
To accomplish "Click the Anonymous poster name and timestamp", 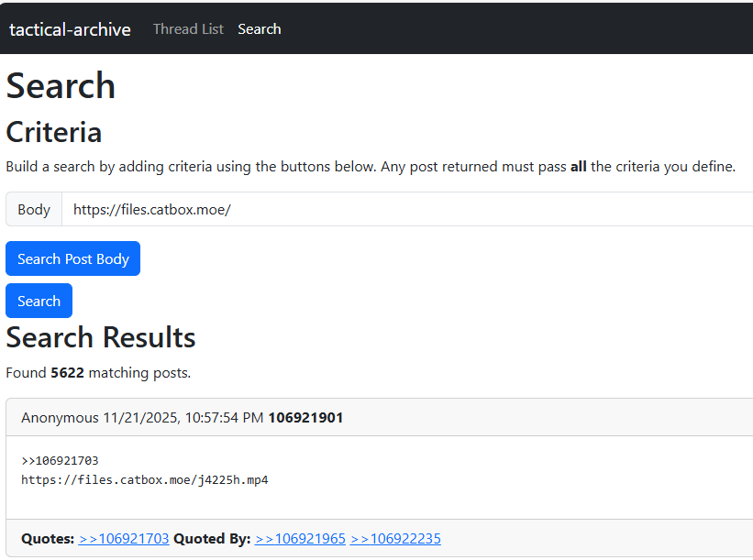I will click(x=142, y=418).
